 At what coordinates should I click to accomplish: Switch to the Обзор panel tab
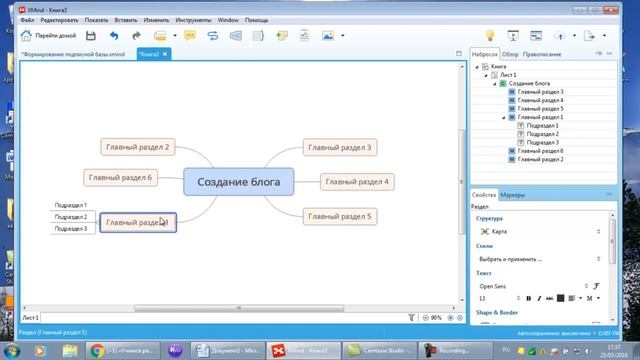[x=510, y=54]
